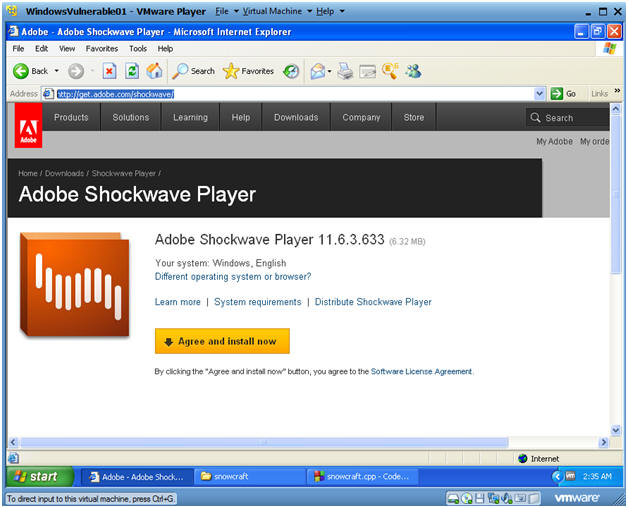Open Different operating system or browser link
This screenshot has width=628, height=508.
point(233,276)
